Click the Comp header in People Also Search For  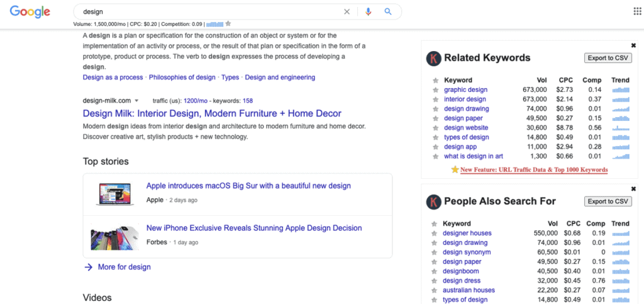[x=596, y=223]
